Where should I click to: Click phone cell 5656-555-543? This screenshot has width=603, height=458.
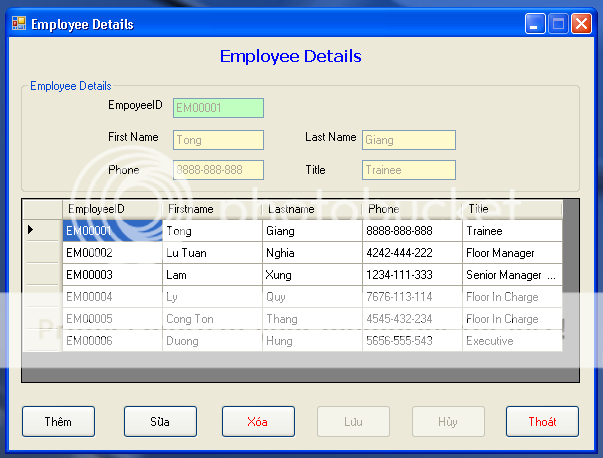pos(412,340)
